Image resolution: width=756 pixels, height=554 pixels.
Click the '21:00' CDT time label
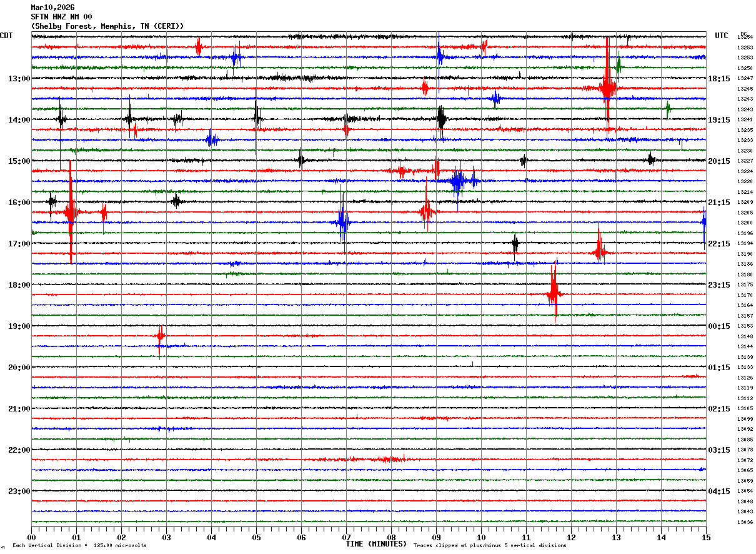tap(19, 409)
